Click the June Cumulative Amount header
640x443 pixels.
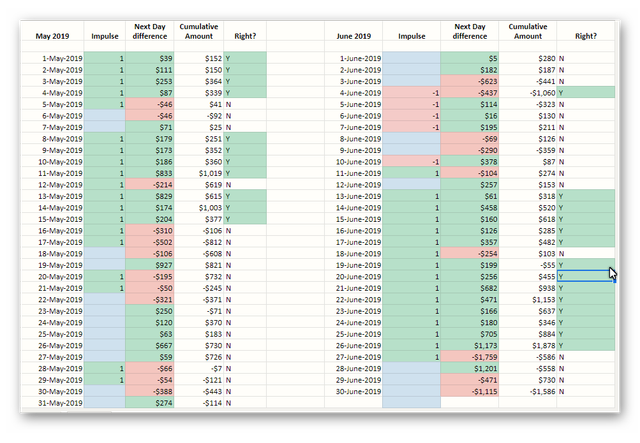pos(527,31)
